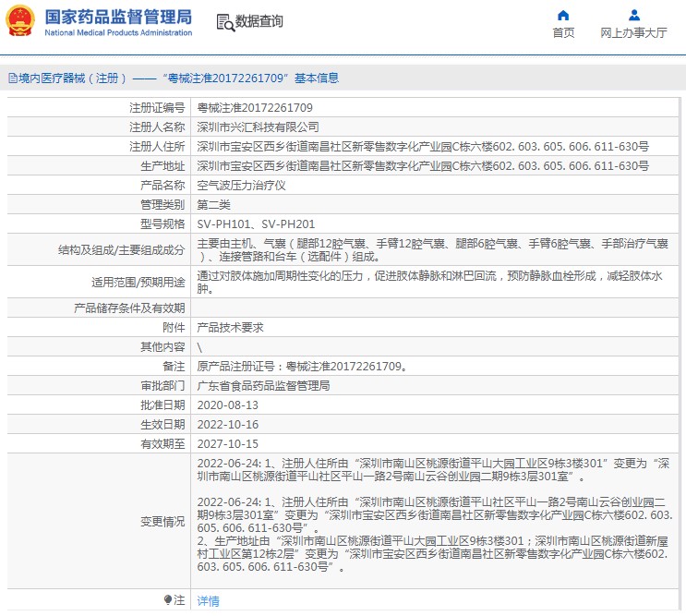Click the 网上办事大厅 person icon
The width and height of the screenshot is (686, 616).
click(x=634, y=16)
